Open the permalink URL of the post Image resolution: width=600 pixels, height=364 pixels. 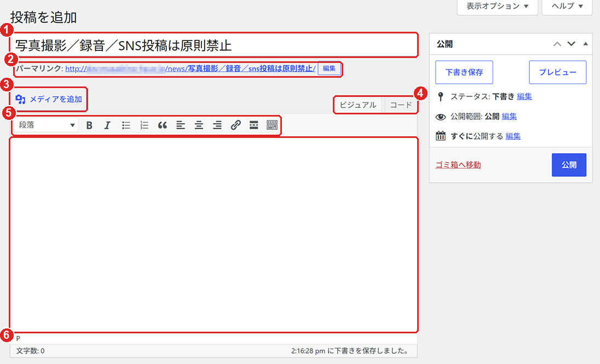(191, 69)
